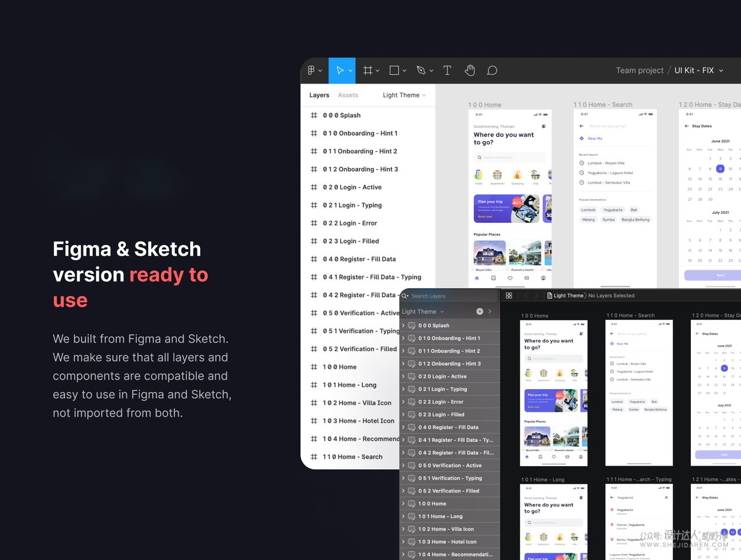The height and width of the screenshot is (560, 741).
Task: Click the 1 0 0 Home frame label on Figma canvas
Action: coord(485,105)
